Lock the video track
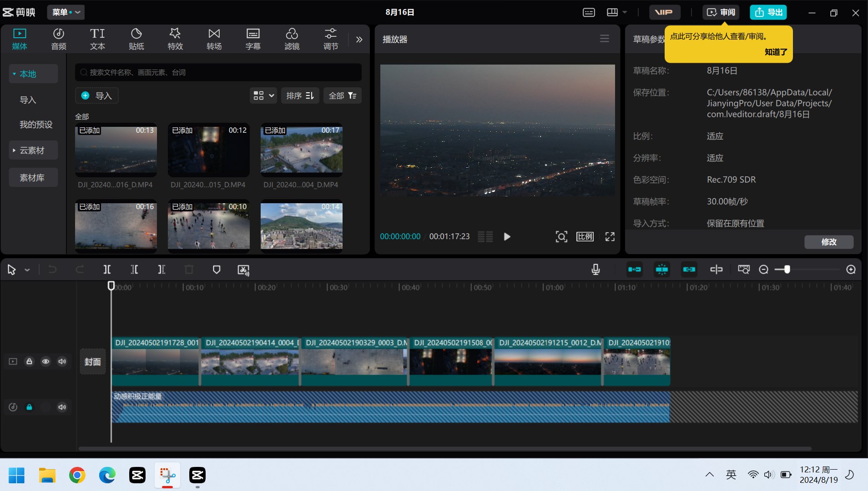Viewport: 868px width, 491px height. (x=29, y=361)
